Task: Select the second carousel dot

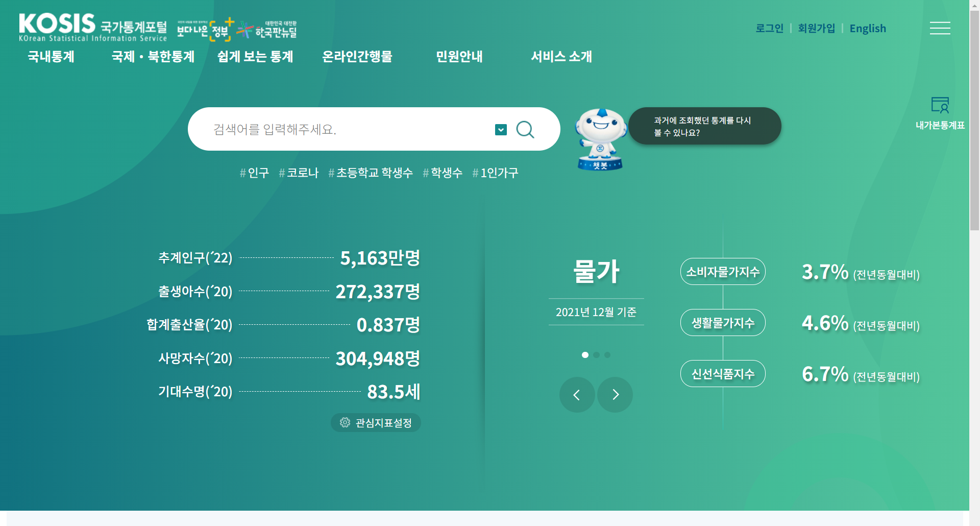Action: tap(596, 355)
